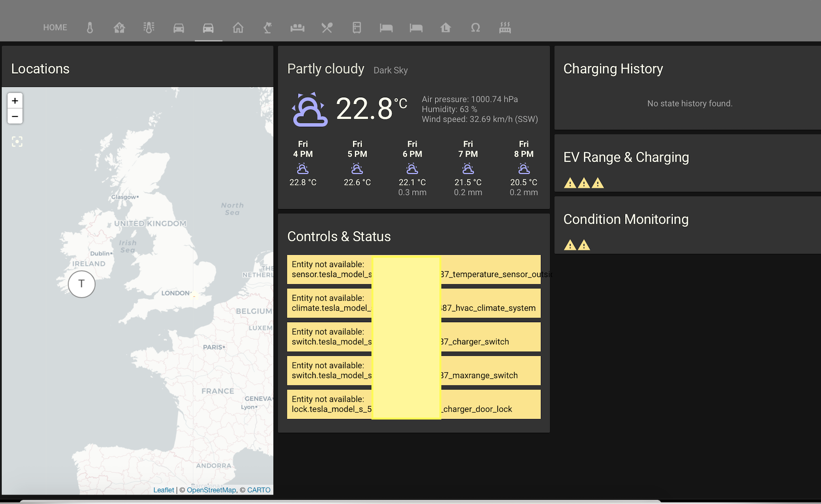
Task: Open the kitchen utensils tab icon
Action: coord(327,28)
